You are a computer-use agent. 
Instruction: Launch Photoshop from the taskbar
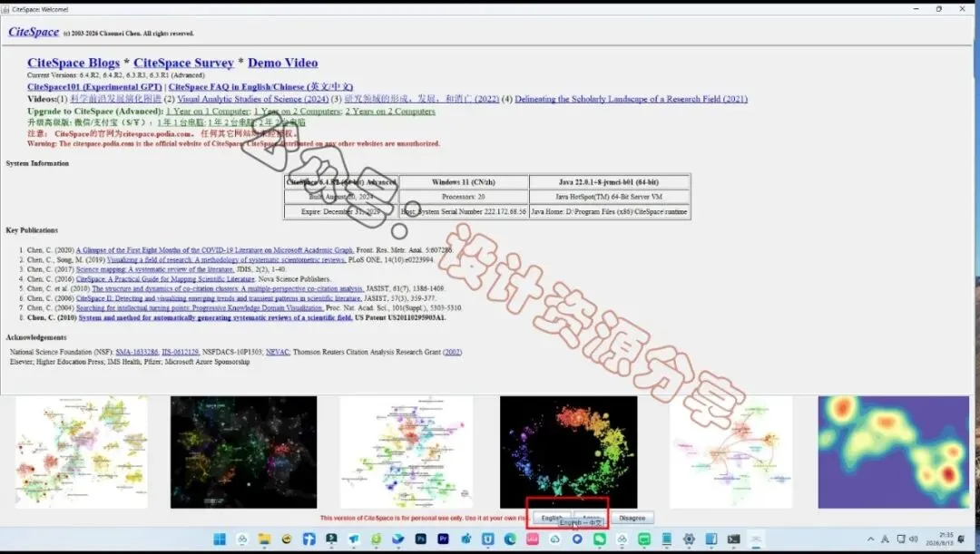421,539
